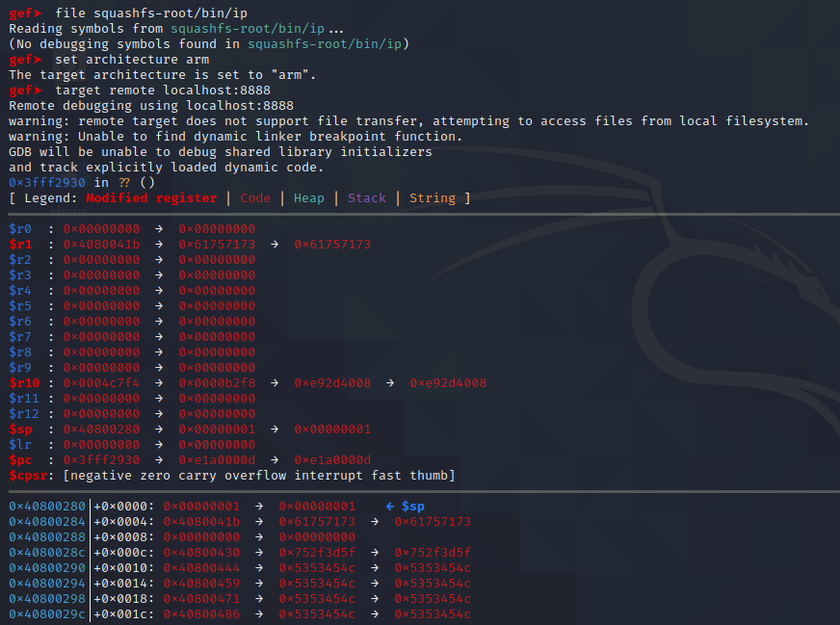
Task: Click the Code legend label
Action: pyautogui.click(x=255, y=197)
